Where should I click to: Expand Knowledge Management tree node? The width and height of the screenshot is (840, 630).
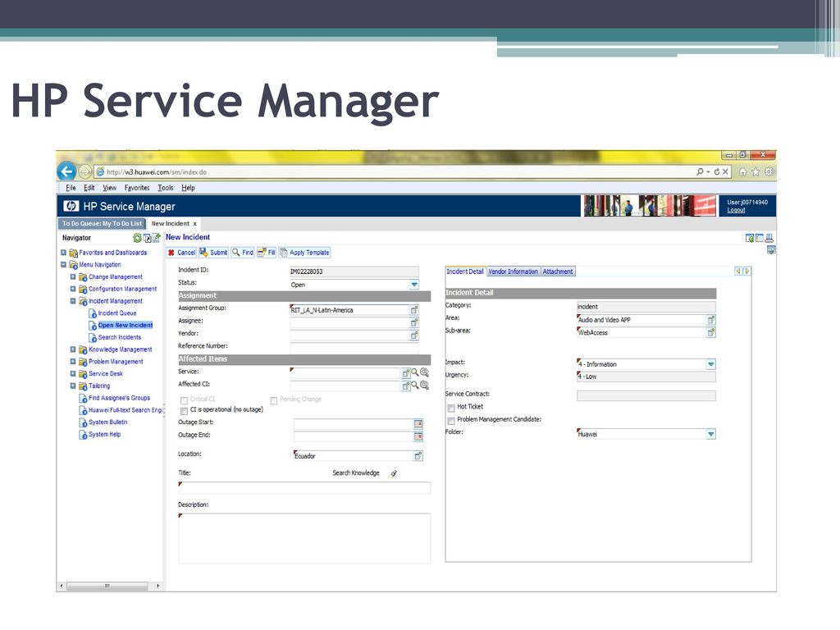coord(73,349)
